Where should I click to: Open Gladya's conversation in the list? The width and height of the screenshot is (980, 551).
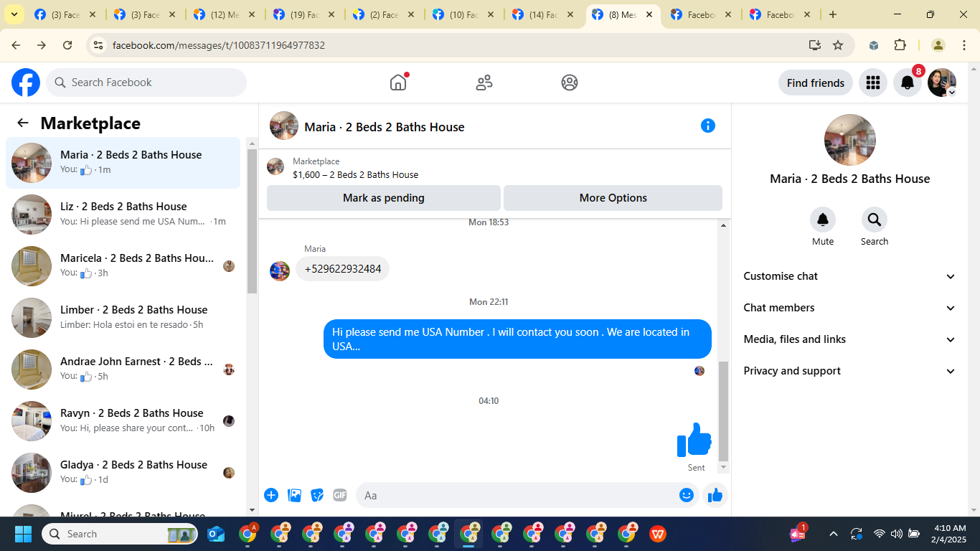coord(123,473)
